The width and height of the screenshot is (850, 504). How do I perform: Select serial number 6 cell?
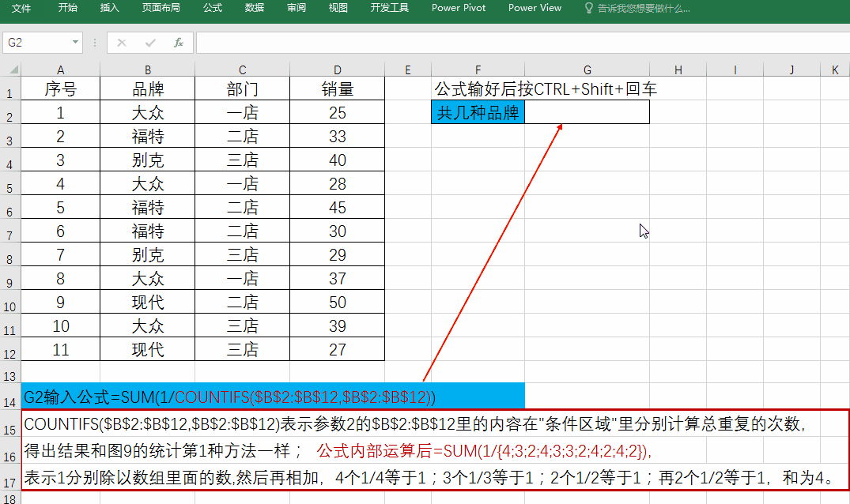click(x=61, y=231)
